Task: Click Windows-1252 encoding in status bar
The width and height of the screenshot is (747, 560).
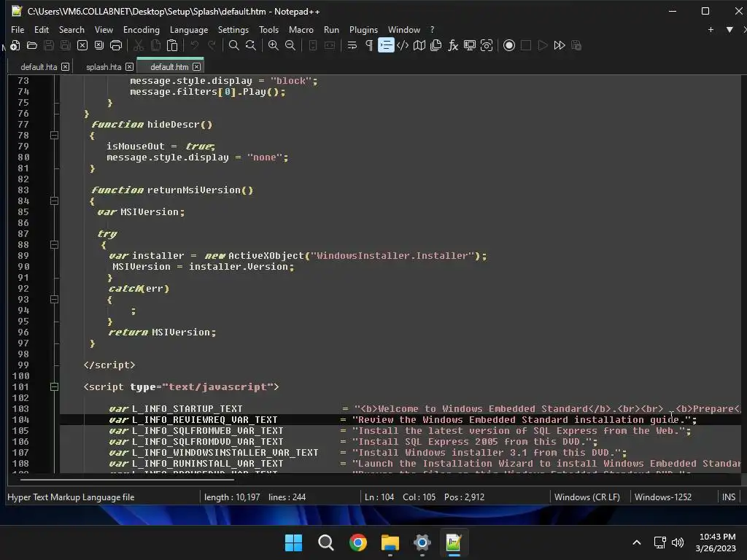Action: click(663, 497)
